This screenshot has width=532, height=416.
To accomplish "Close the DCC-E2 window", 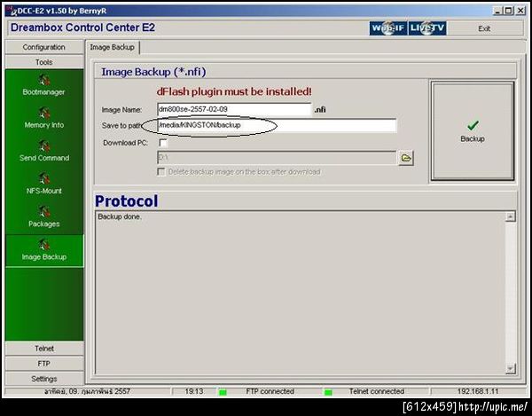I will point(520,11).
